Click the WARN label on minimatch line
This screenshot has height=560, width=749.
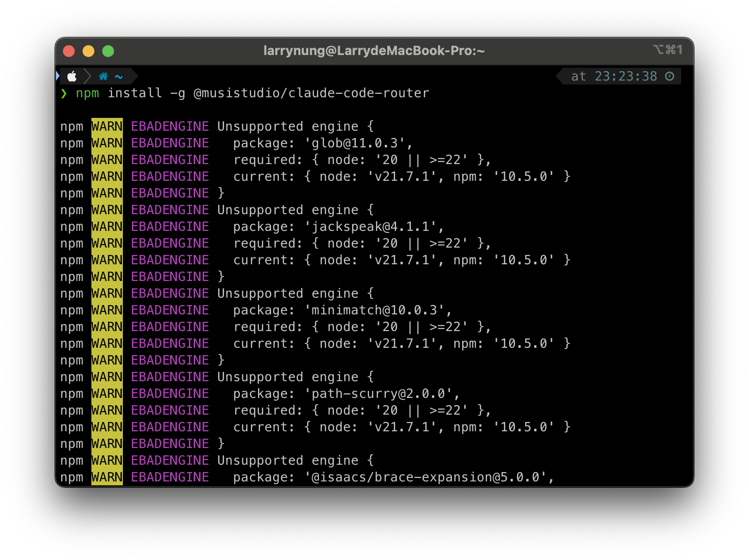coord(107,310)
